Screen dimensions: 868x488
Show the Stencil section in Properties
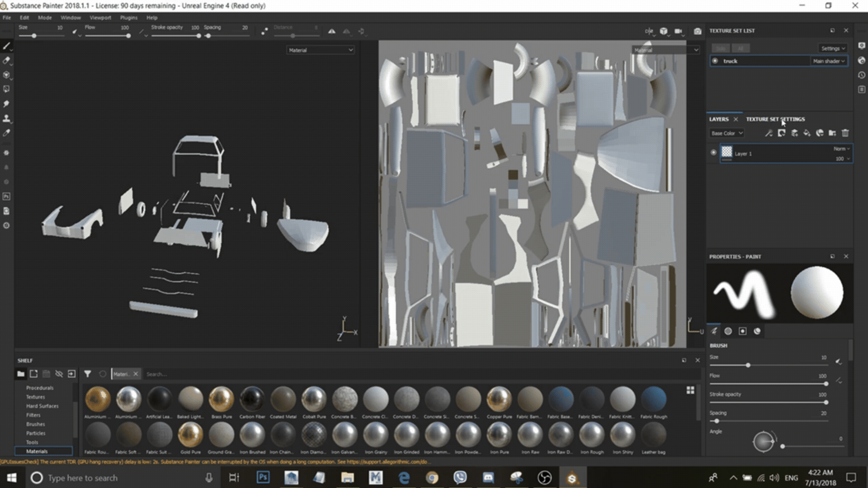pos(742,331)
